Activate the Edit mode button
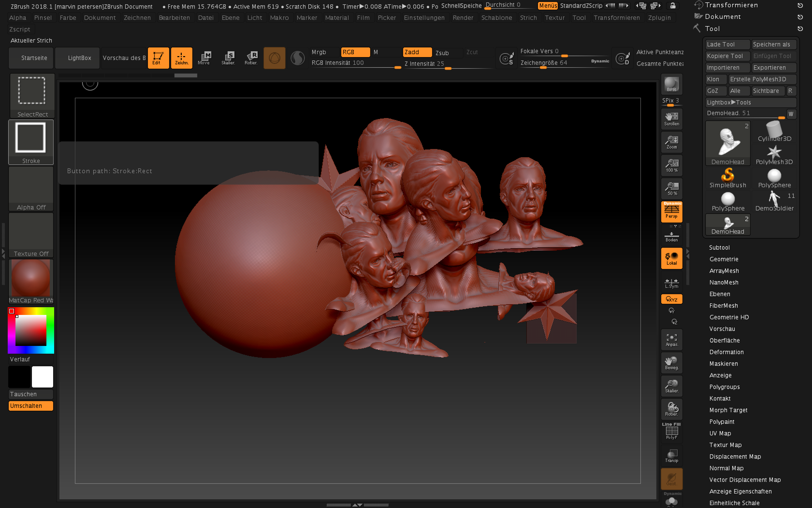This screenshot has height=508, width=812. (158, 58)
